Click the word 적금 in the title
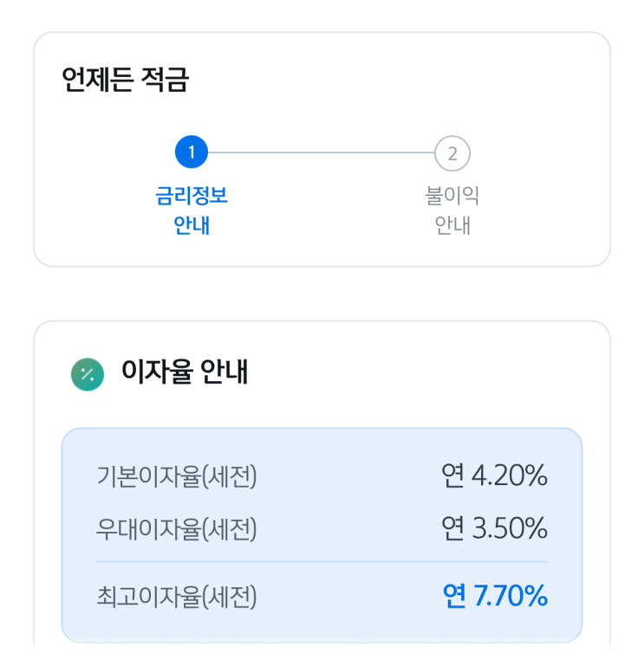The height and width of the screenshot is (660, 644). [x=164, y=81]
